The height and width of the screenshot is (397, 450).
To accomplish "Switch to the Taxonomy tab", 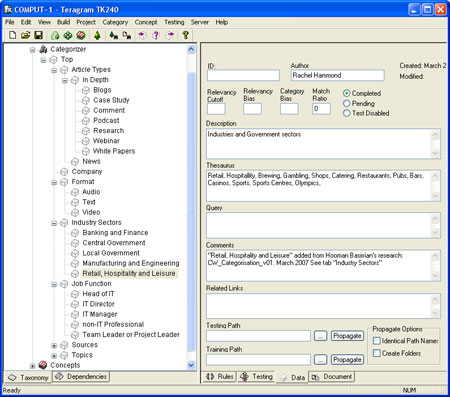I will click(28, 377).
